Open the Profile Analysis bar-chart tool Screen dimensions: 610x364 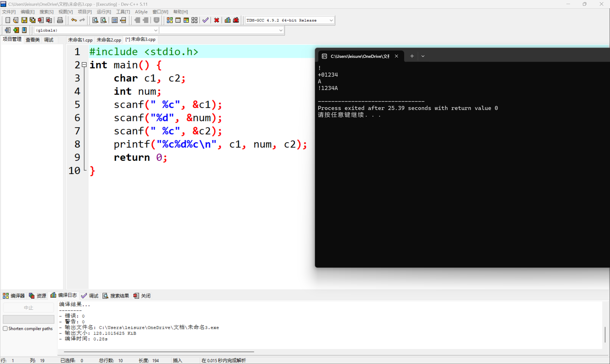pos(227,20)
